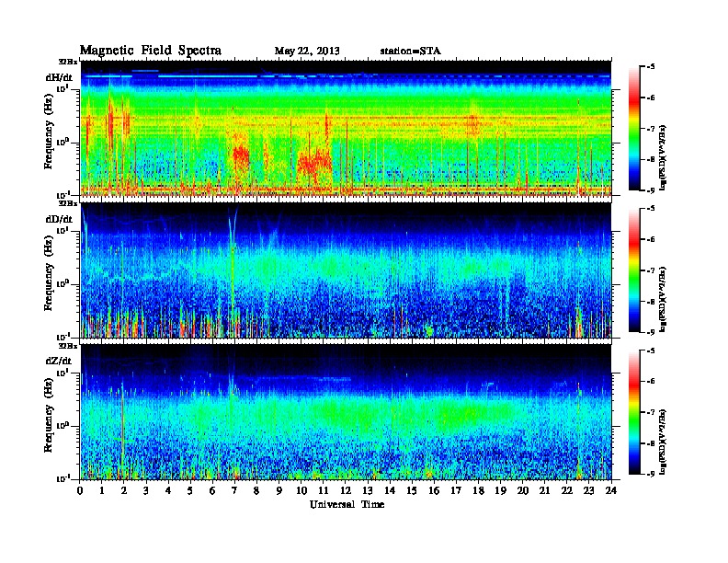Select the date label "May 22, 2013"

[307, 51]
